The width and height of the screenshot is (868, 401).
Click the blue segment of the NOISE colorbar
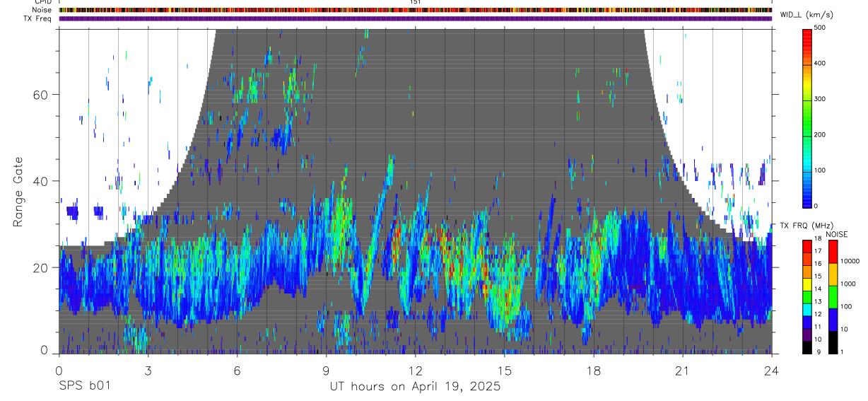[833, 318]
